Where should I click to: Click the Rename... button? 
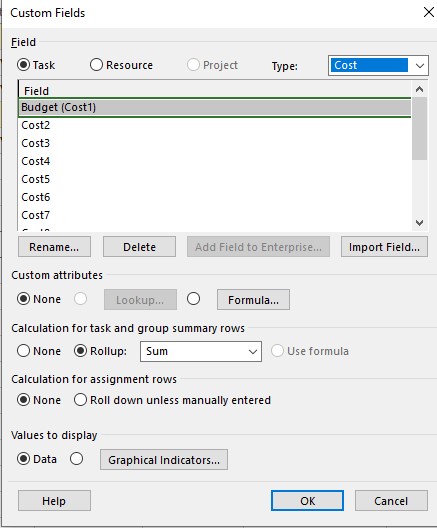pyautogui.click(x=54, y=247)
